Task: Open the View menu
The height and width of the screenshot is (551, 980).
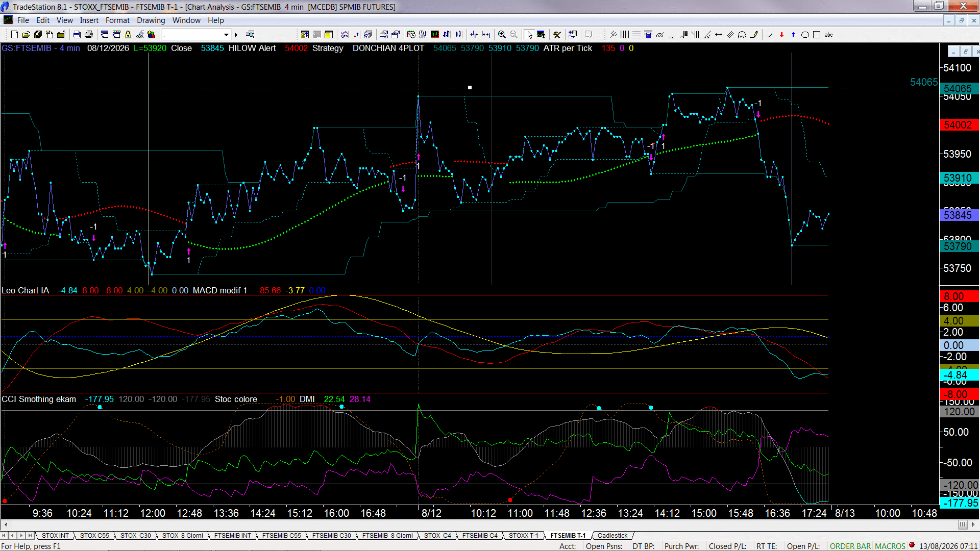Action: 65,20
